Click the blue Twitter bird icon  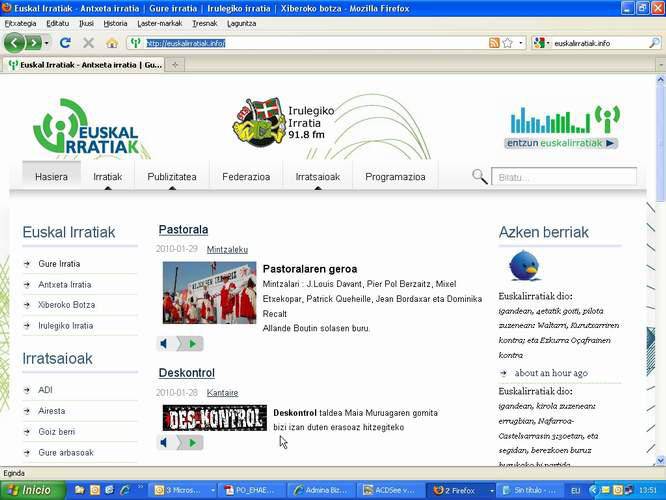pyautogui.click(x=525, y=266)
